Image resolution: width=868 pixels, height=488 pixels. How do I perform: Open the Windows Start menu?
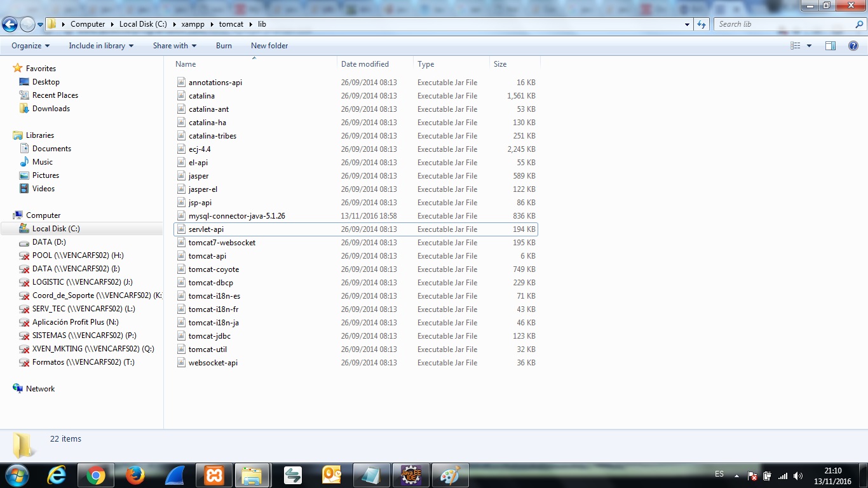tap(17, 475)
